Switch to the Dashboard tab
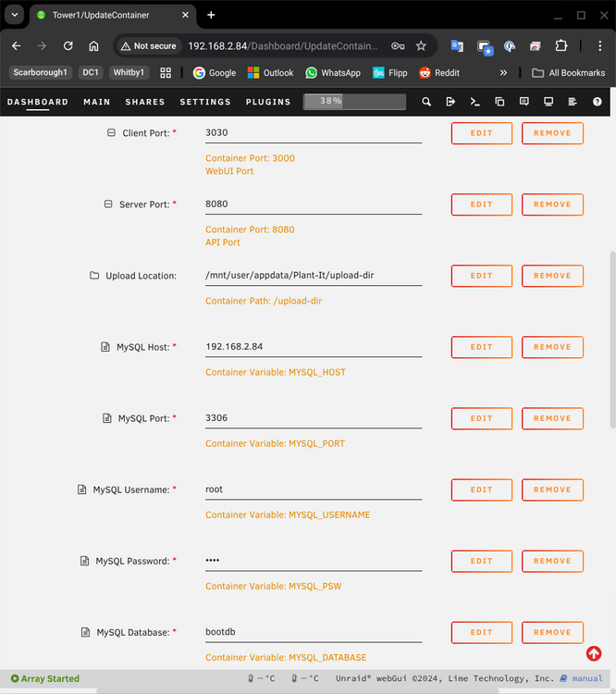The width and height of the screenshot is (616, 694). 38,102
